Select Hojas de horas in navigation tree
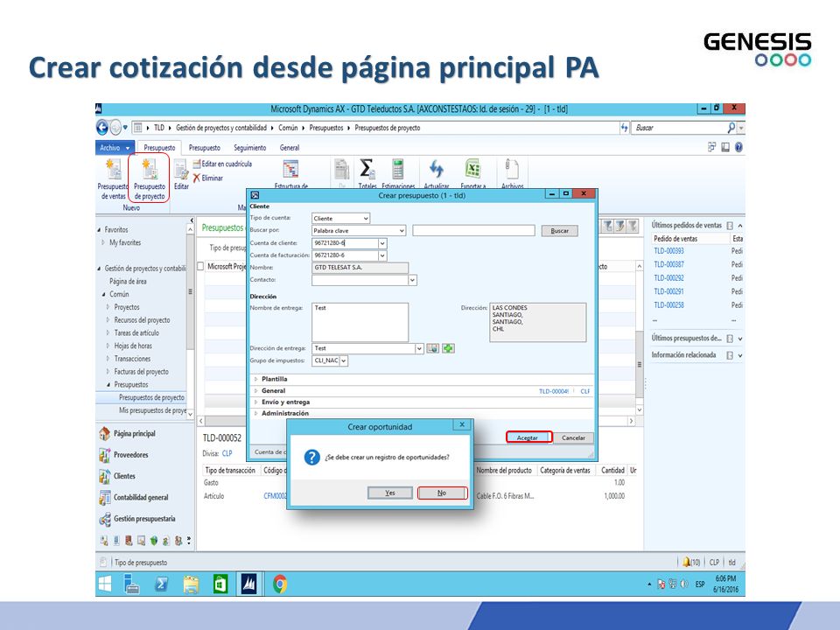Screen dimensions: 840x630 click(133, 346)
